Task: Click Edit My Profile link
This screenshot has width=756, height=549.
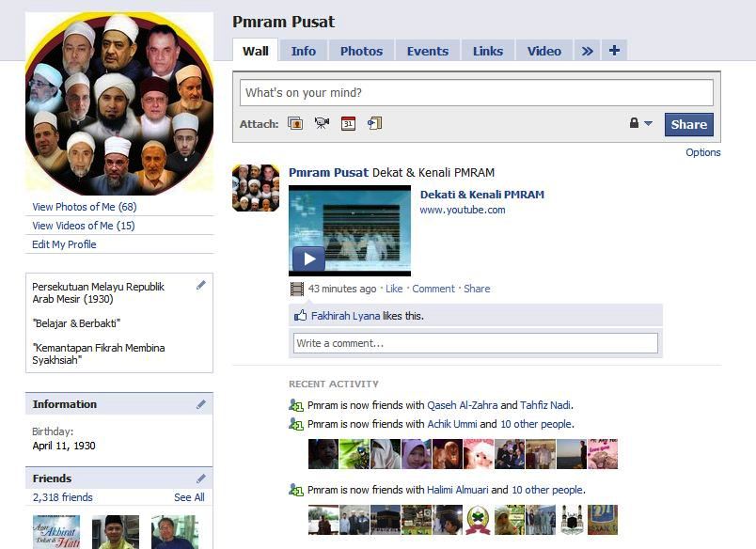Action: coord(64,244)
